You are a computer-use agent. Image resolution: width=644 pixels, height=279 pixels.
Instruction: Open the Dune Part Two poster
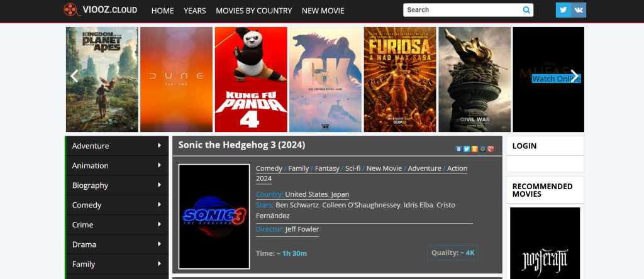176,79
